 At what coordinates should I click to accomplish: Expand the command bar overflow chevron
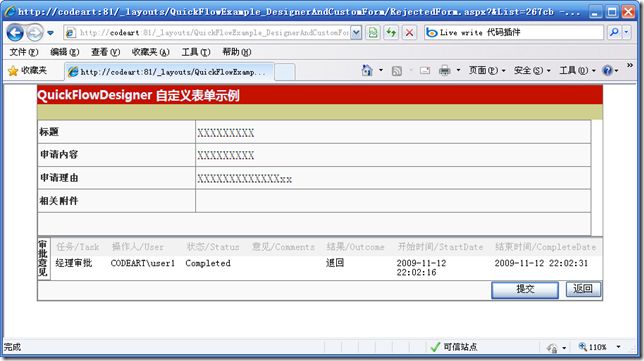630,65
